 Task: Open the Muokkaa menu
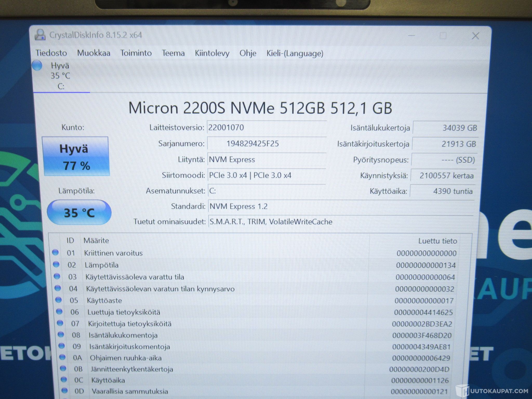(94, 53)
